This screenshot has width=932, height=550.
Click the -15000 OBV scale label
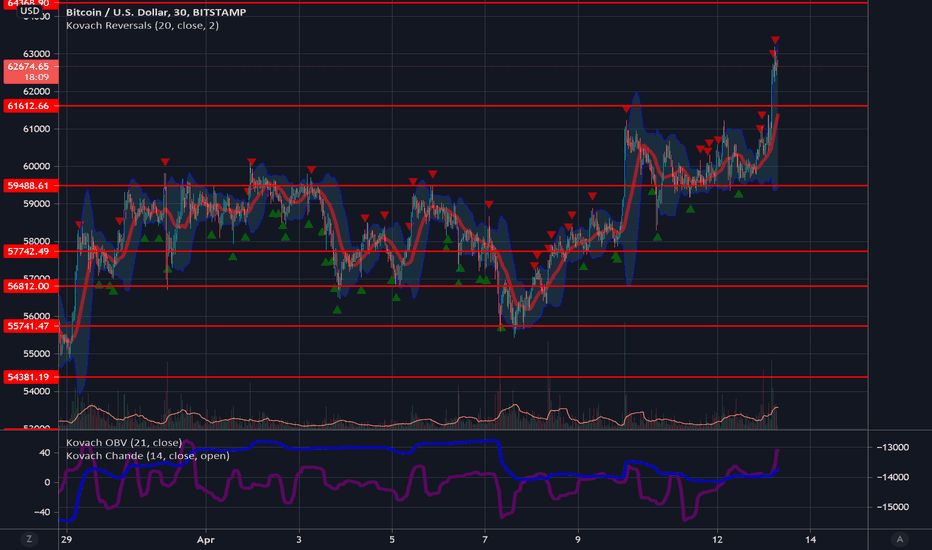[892, 507]
